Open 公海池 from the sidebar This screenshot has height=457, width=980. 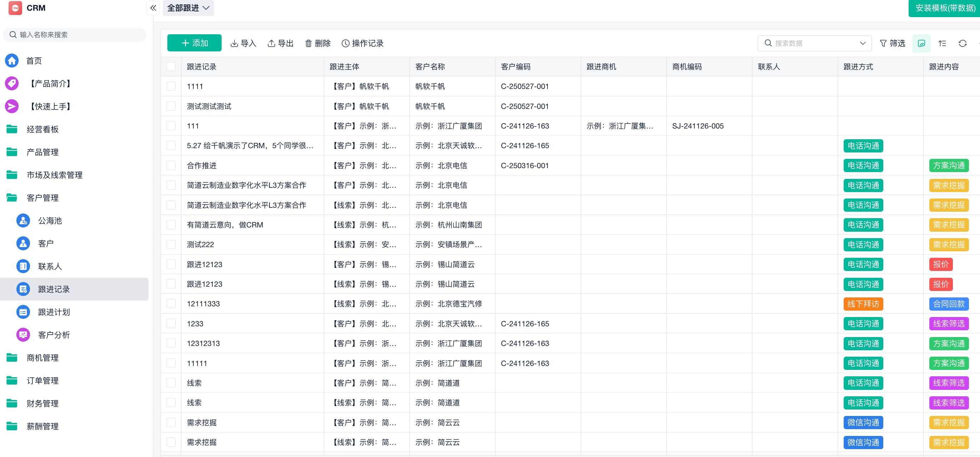50,221
